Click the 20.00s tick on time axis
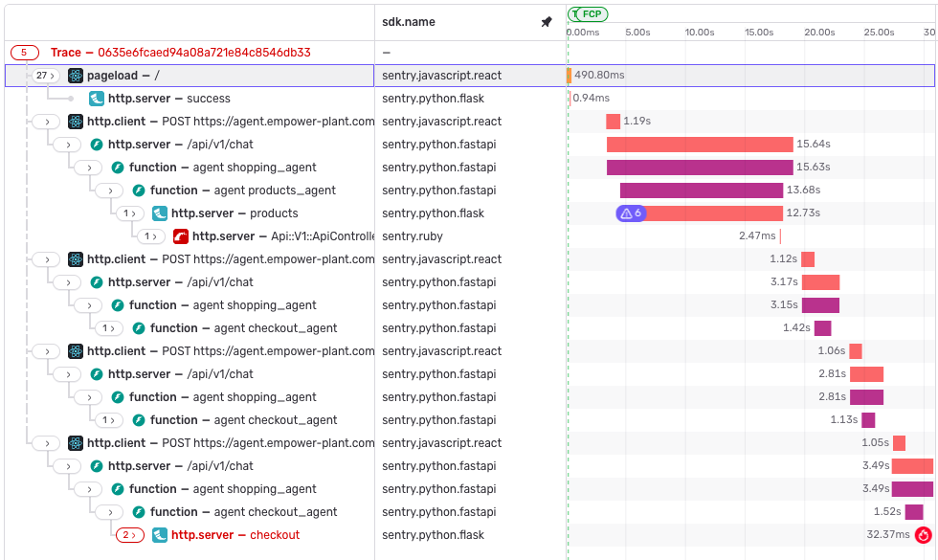 [819, 33]
